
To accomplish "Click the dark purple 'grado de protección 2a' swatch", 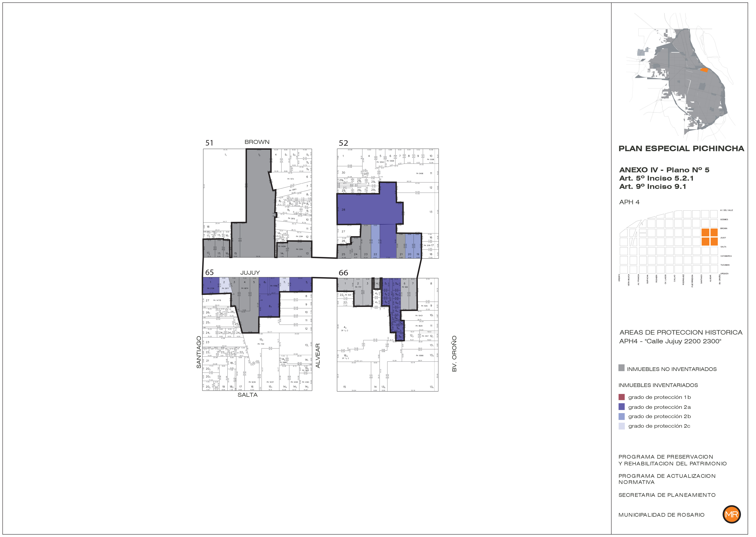I will coord(621,407).
